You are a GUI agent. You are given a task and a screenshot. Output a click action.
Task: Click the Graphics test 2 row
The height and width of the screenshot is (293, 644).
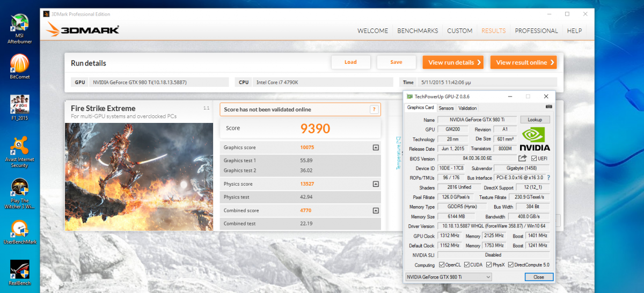coord(301,170)
